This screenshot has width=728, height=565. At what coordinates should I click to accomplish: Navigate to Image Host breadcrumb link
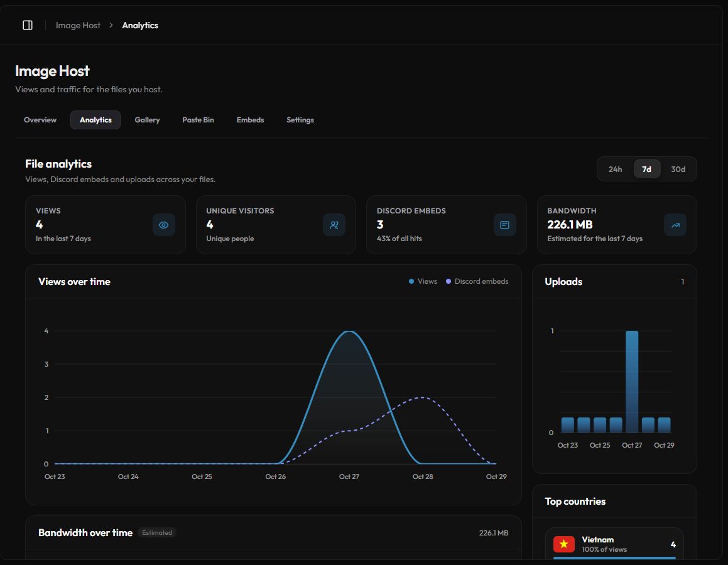pyautogui.click(x=78, y=25)
